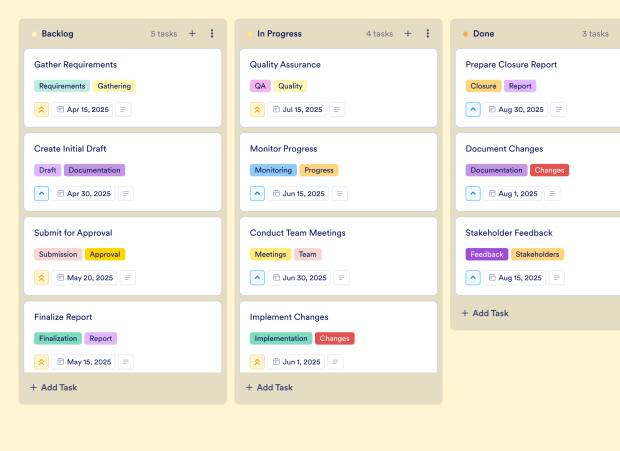Click priority icon on Create Initial Draft card
The image size is (620, 451).
pos(42,194)
